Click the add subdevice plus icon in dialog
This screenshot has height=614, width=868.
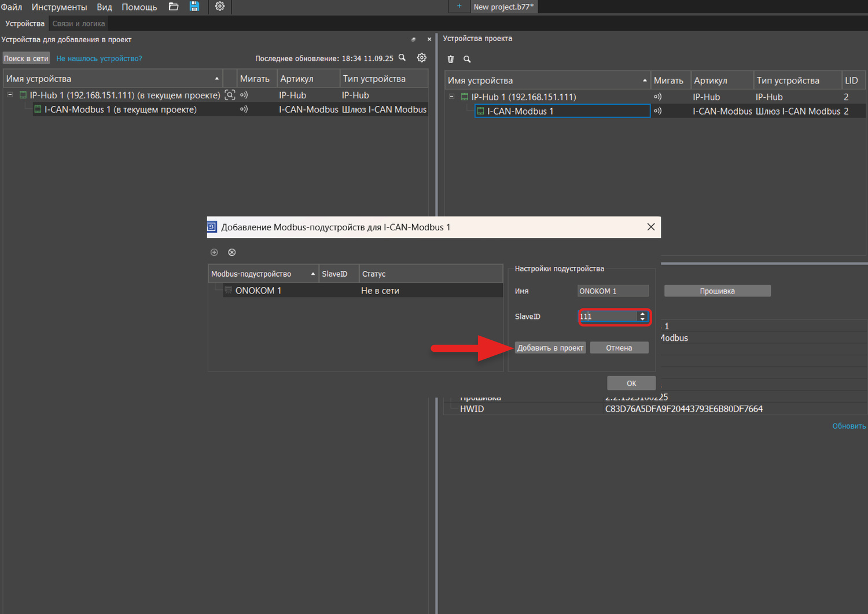pos(214,252)
